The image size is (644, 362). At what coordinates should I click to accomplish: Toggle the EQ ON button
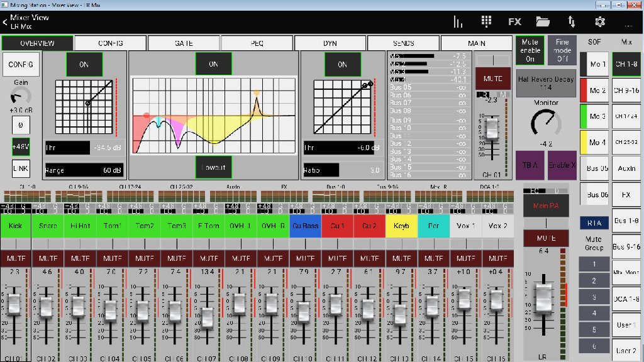click(214, 64)
